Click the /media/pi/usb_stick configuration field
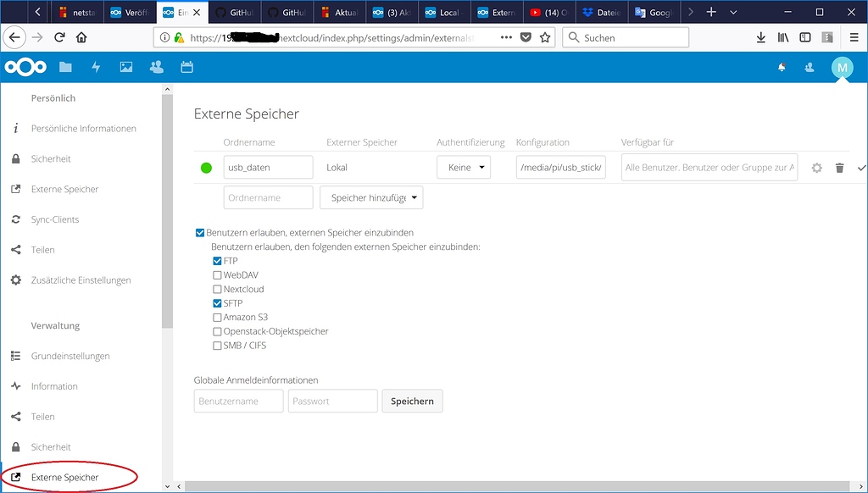868x493 pixels. [x=561, y=168]
